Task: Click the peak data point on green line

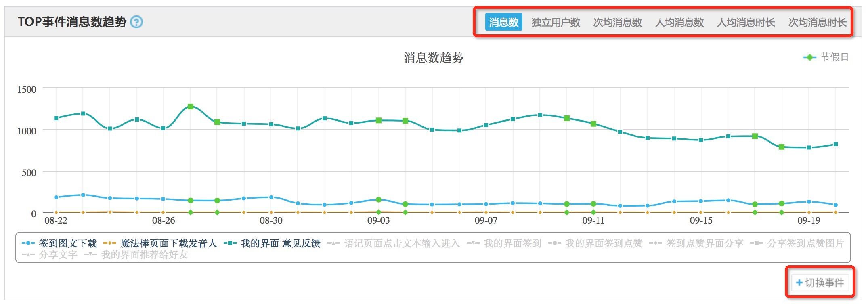Action: coord(191,107)
